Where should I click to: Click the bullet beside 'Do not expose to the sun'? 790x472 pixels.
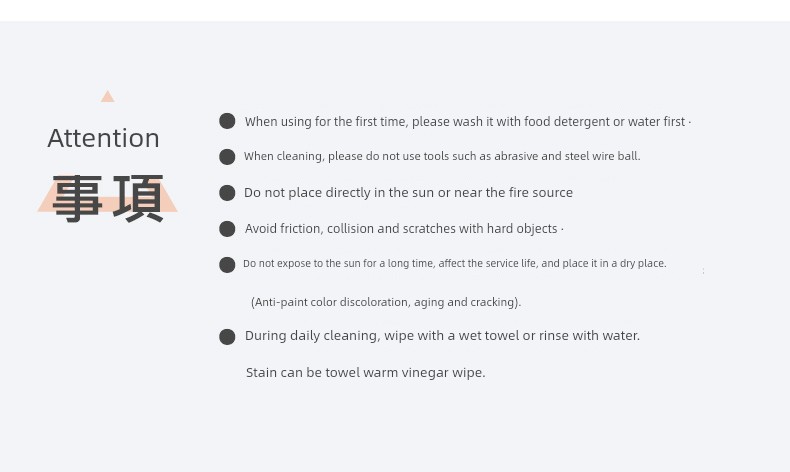(x=227, y=265)
